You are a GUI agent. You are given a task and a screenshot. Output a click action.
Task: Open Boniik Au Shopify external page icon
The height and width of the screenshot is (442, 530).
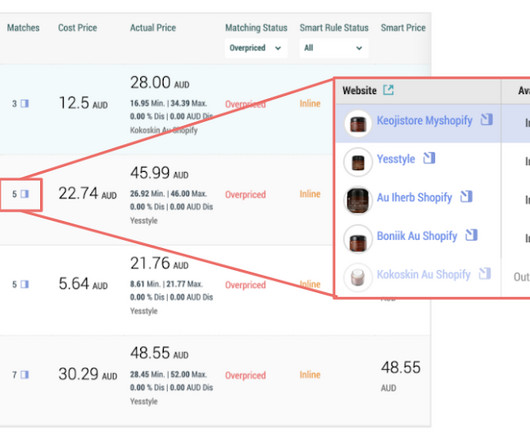[x=471, y=235]
